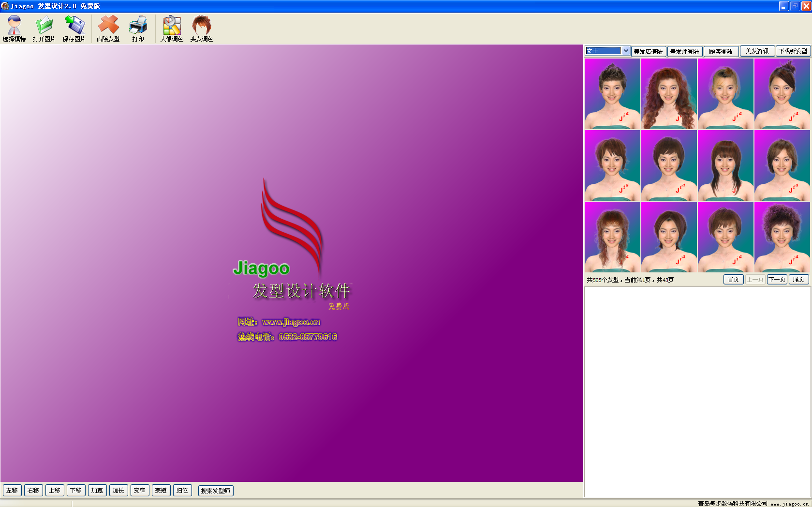The width and height of the screenshot is (812, 507).
Task: Move hairstyle left with 左移
Action: coord(12,491)
